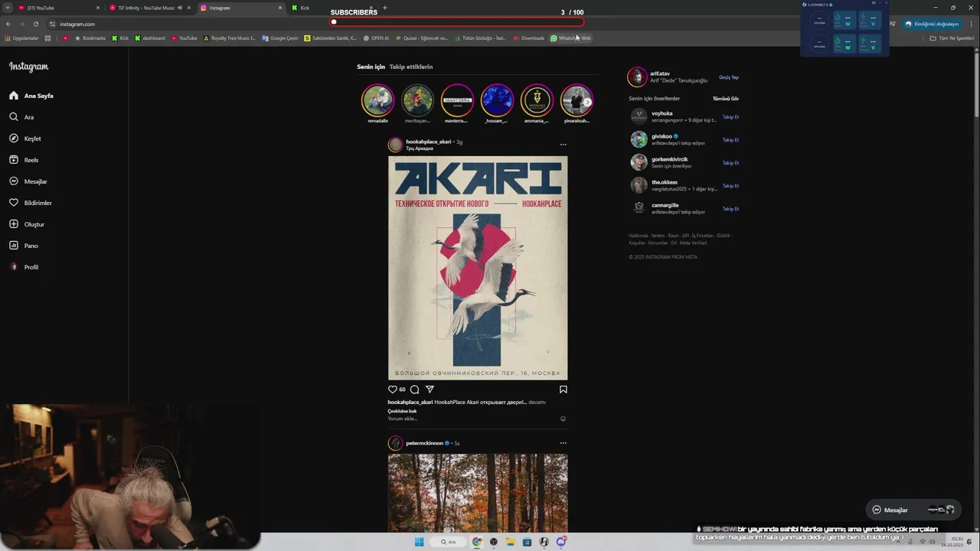
Task: Go to Profil page
Action: [24, 267]
